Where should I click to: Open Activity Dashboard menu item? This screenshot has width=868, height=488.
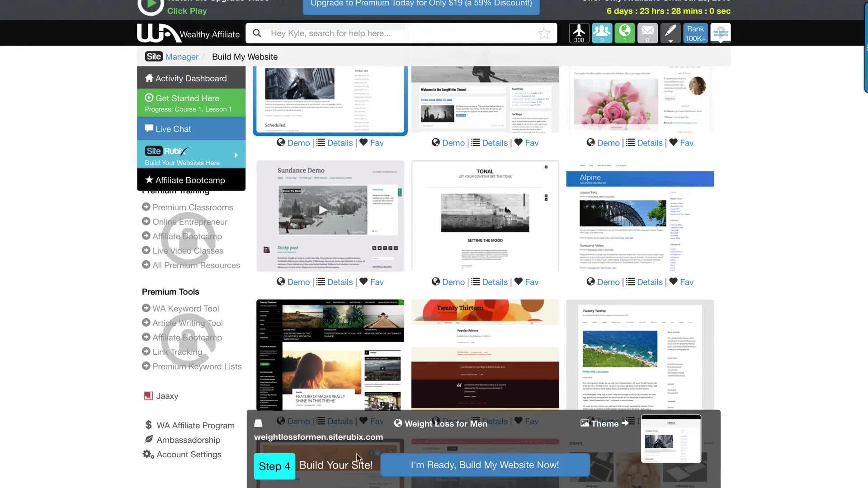coord(191,78)
